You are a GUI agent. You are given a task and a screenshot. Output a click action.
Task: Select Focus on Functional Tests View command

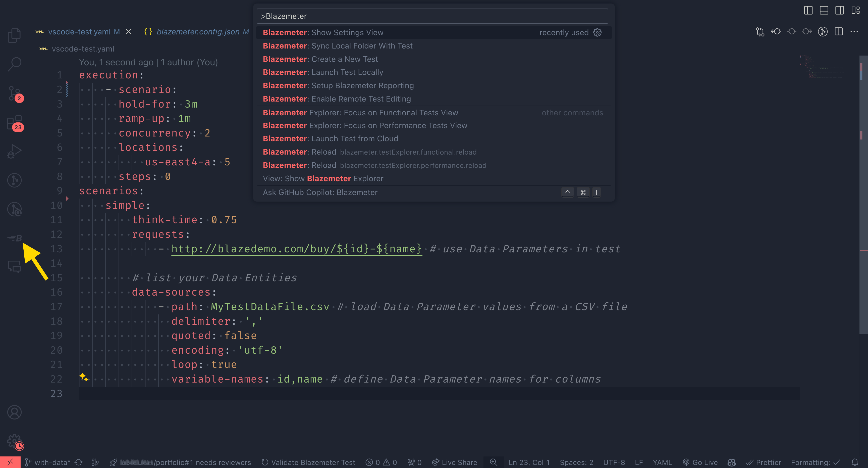coord(434,113)
